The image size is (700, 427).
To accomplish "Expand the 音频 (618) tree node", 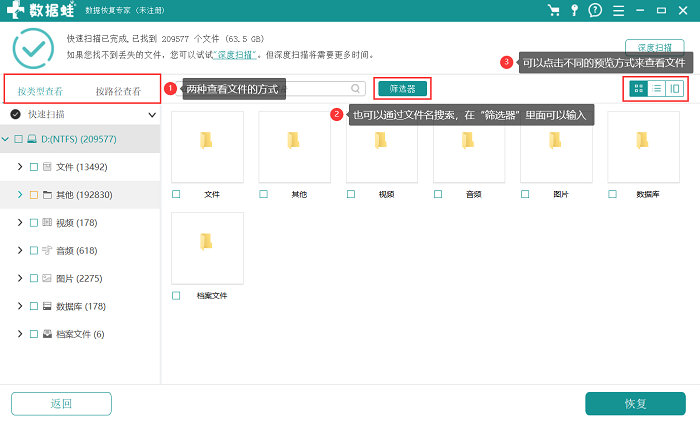I will tap(20, 250).
